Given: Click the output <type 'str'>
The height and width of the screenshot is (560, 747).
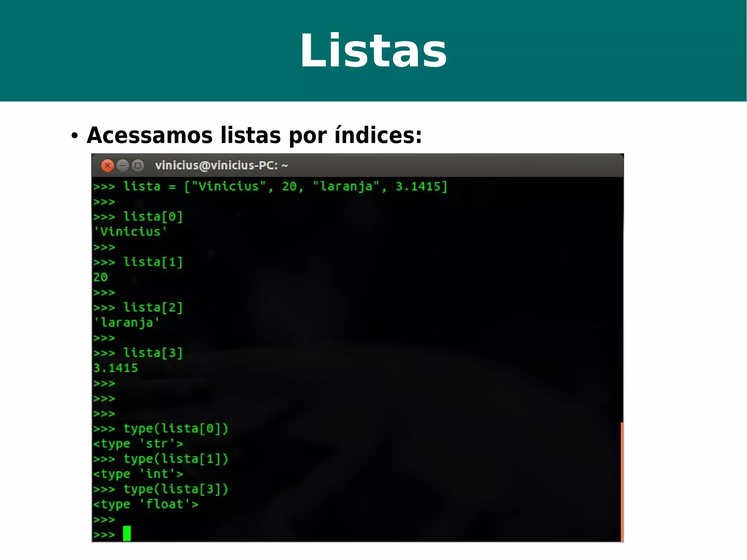Looking at the screenshot, I should pos(138,444).
